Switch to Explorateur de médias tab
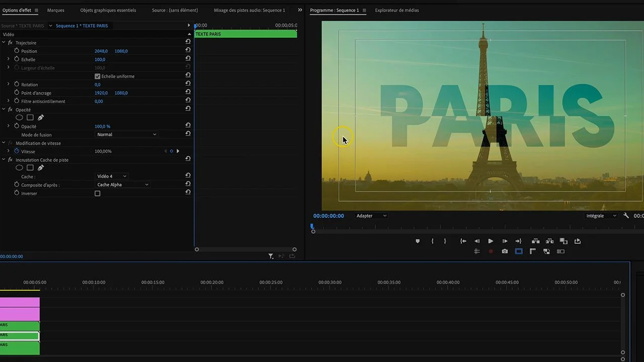Viewport: 644px width, 362px height. [397, 10]
